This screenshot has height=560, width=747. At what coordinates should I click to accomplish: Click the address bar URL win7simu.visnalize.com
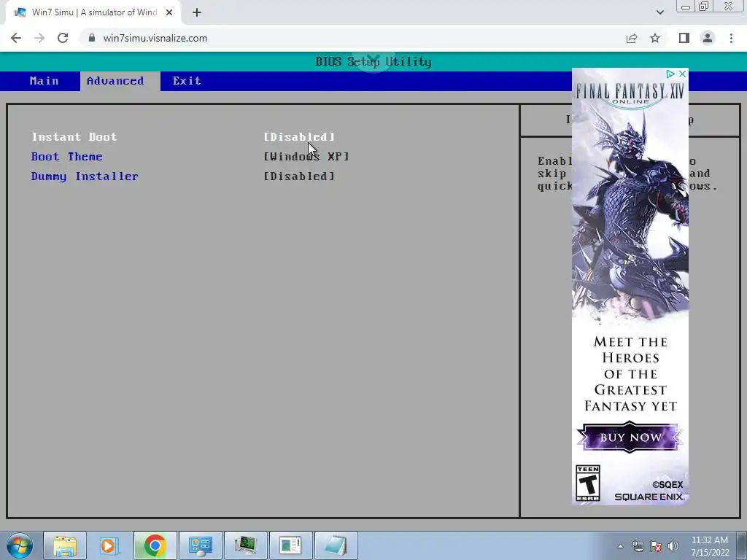click(155, 38)
